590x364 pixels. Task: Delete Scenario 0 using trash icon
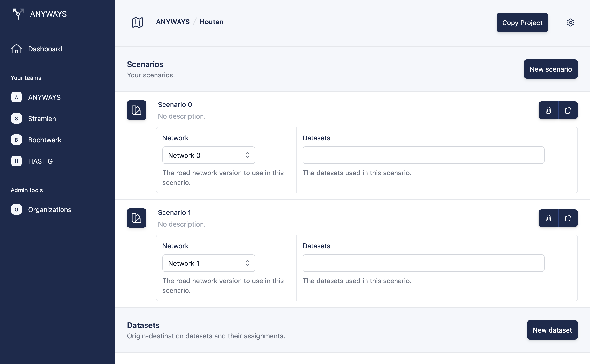coord(548,110)
